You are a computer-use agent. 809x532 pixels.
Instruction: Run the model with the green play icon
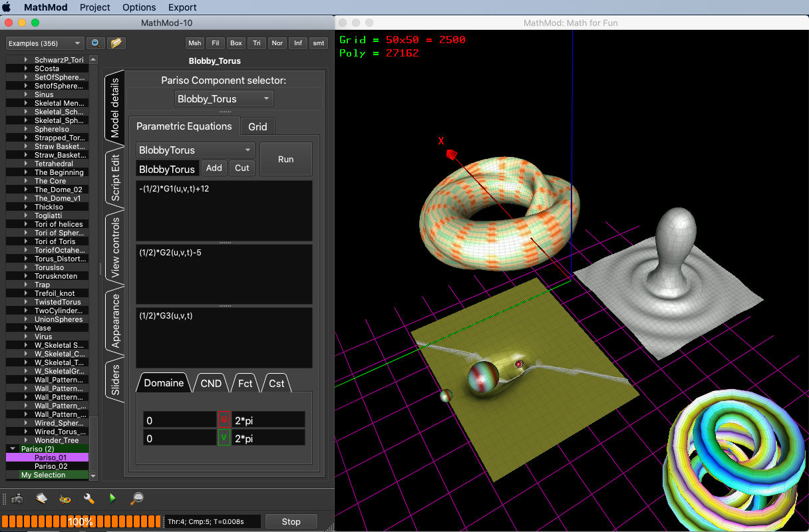112,499
